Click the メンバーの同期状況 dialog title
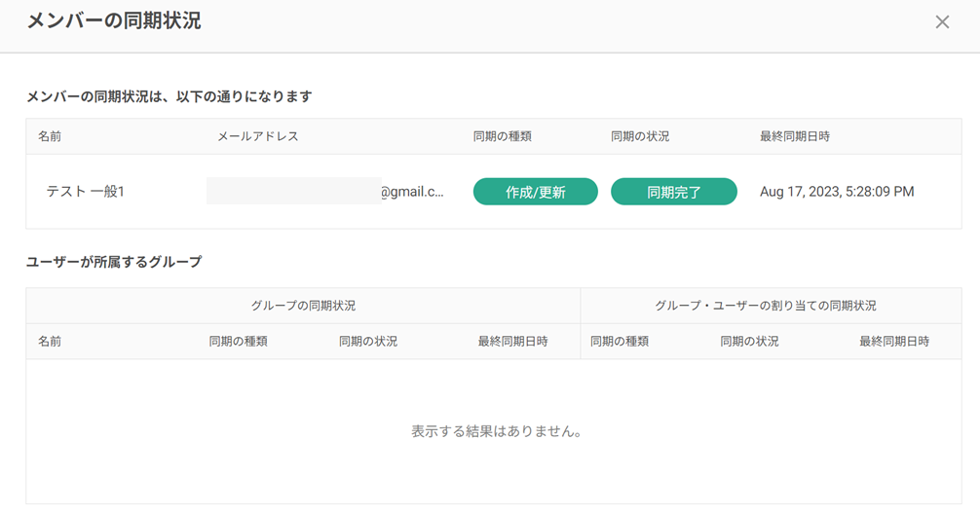 [114, 21]
